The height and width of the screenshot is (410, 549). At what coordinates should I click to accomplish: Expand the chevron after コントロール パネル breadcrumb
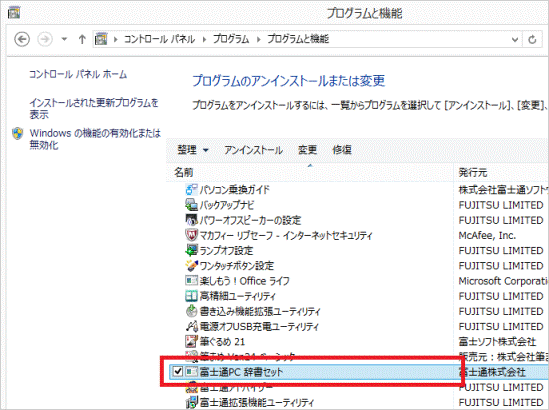[x=204, y=40]
